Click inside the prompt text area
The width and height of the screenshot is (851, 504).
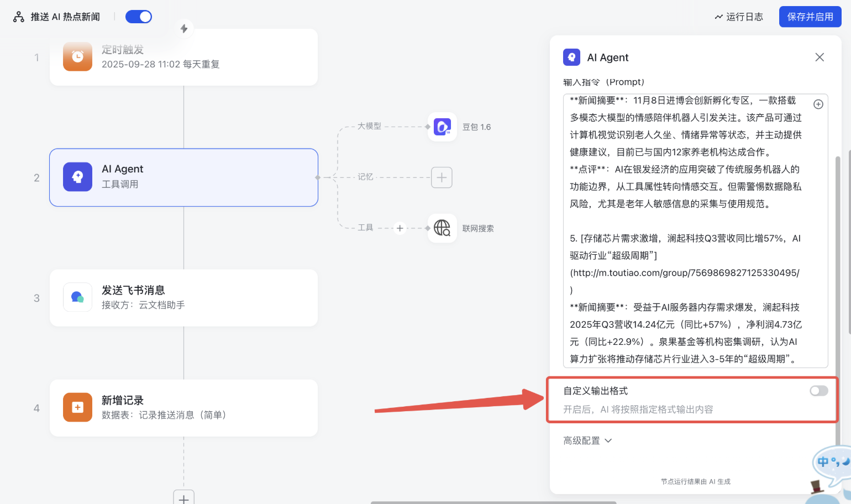[x=685, y=221]
